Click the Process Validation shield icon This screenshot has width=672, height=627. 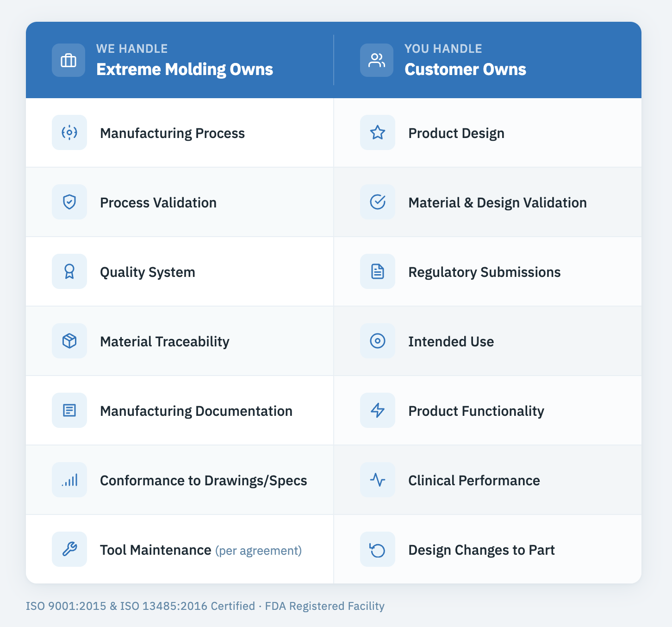coord(69,202)
